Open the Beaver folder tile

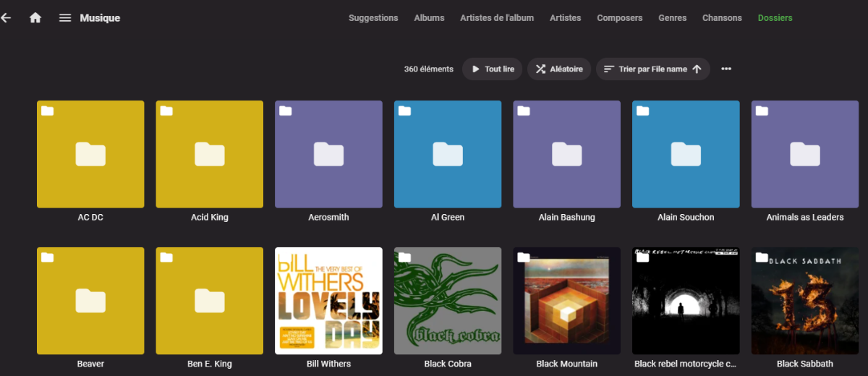[90, 301]
